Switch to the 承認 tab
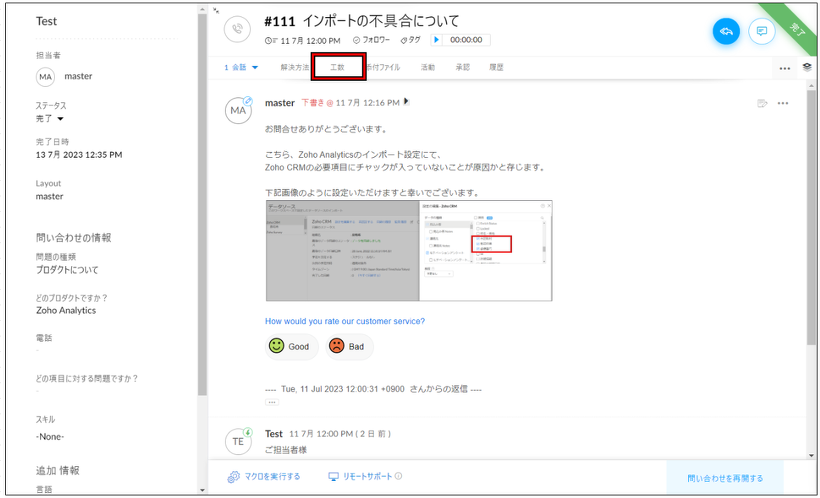Viewport: 820px width, 498px height. 462,67
